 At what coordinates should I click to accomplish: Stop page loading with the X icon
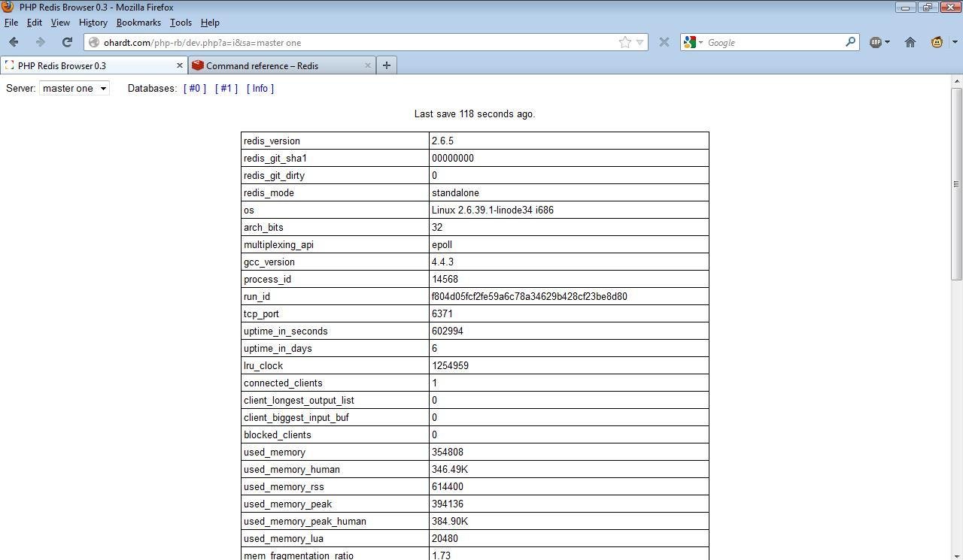[x=664, y=42]
